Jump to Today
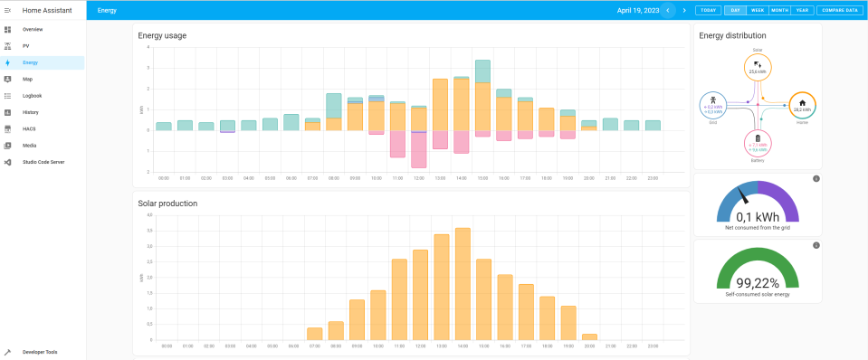Screen dimensions: 868x360 [708, 11]
